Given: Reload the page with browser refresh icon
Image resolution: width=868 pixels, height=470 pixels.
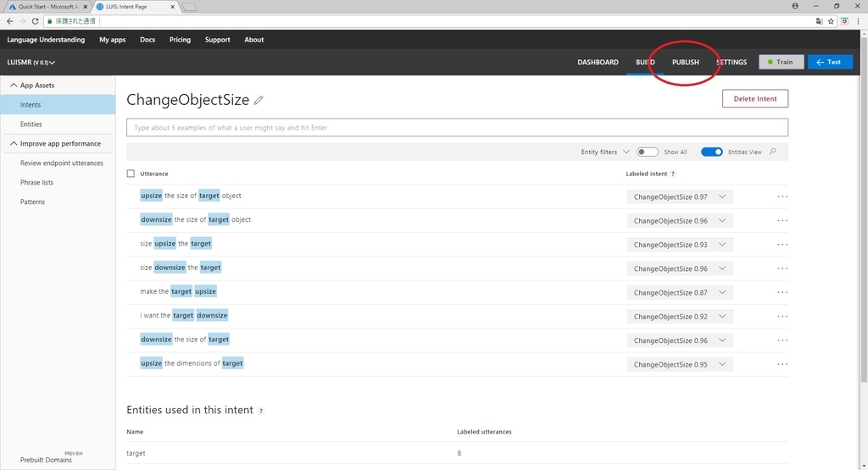Looking at the screenshot, I should 35,21.
